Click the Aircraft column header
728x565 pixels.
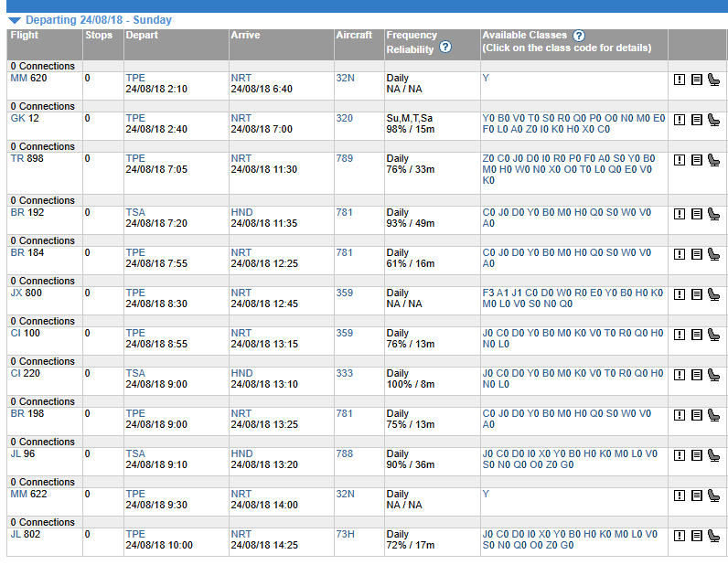(354, 36)
